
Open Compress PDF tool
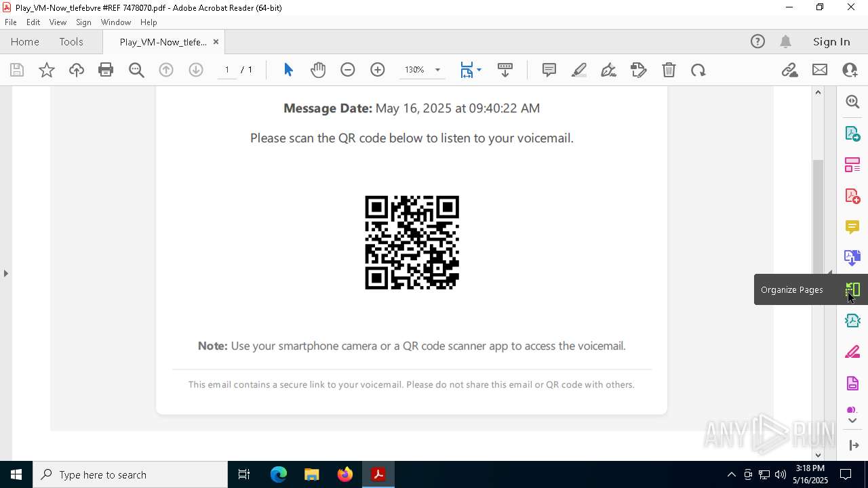[x=852, y=321]
